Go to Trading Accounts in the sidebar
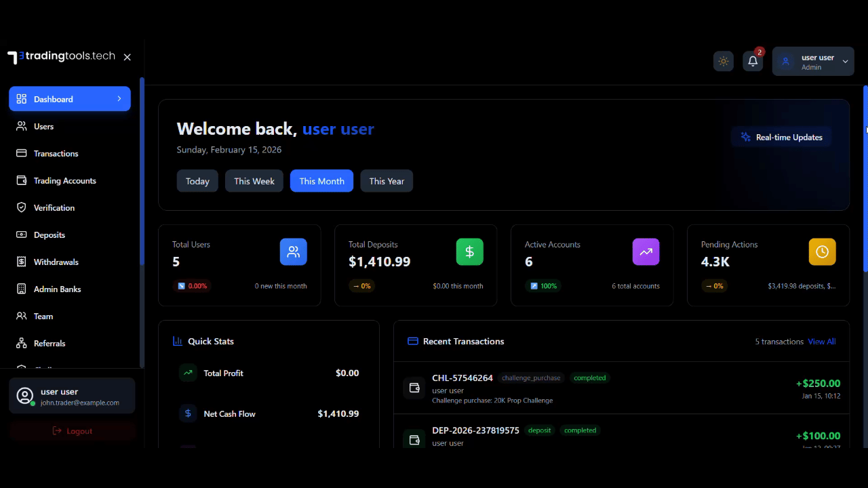Image resolution: width=868 pixels, height=488 pixels. [x=64, y=181]
